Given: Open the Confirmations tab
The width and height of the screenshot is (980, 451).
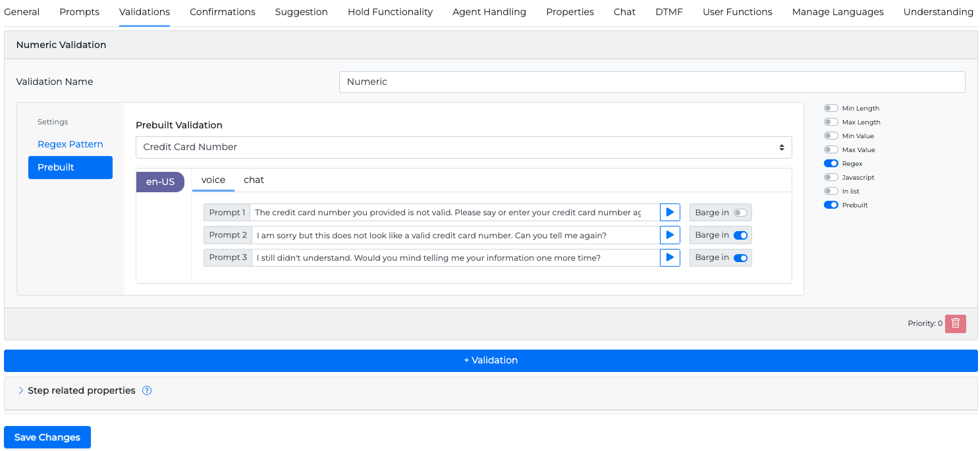Looking at the screenshot, I should [x=223, y=12].
